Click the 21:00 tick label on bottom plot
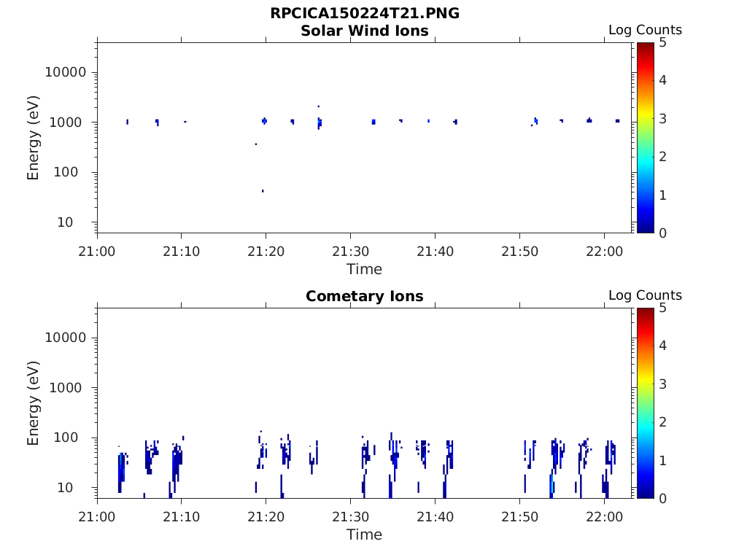Viewport: 747px width, 560px height. tap(97, 516)
